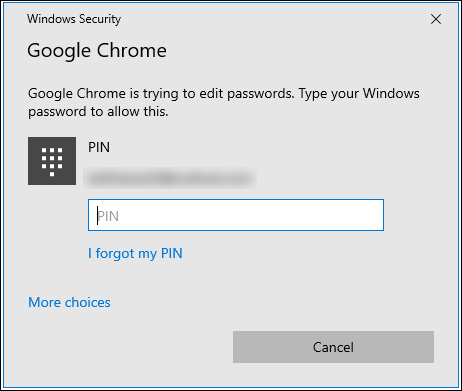Screen dimensions: 462x391
Task: Focus the PIN input field
Action: click(236, 215)
